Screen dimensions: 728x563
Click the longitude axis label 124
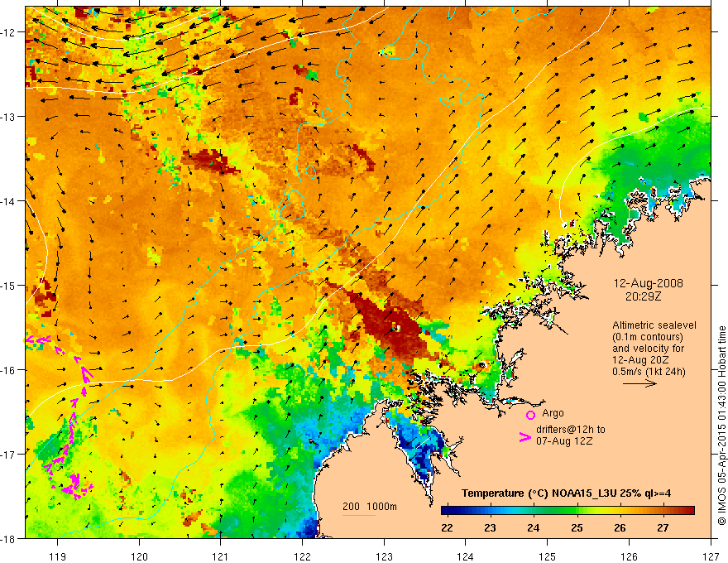[x=466, y=557]
